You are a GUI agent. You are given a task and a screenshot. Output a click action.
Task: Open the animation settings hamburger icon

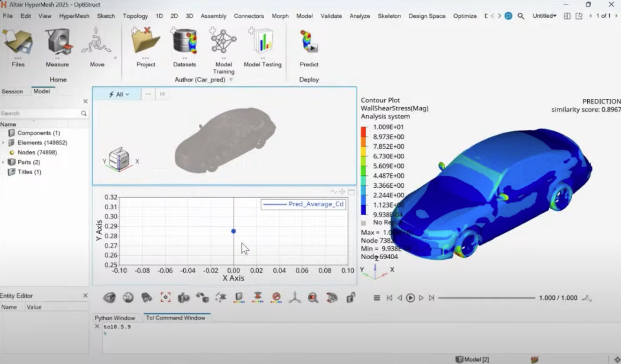tap(377, 298)
